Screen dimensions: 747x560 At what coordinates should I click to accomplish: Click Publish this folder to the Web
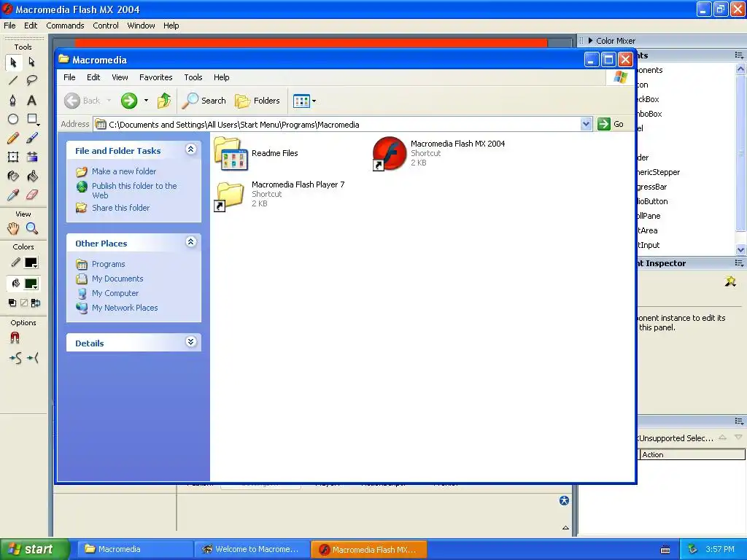pyautogui.click(x=134, y=190)
